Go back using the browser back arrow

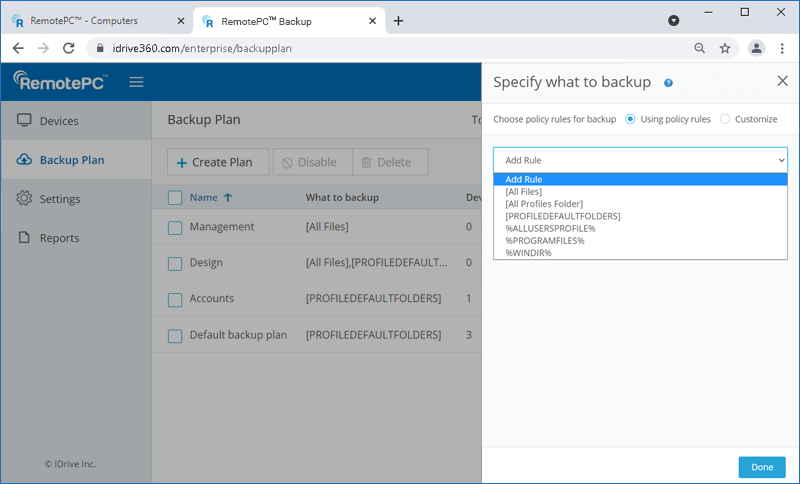click(x=18, y=48)
